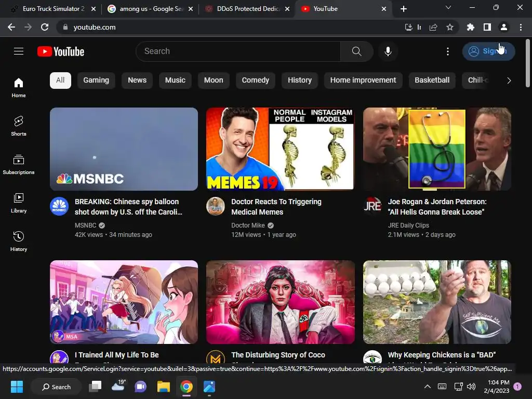Close the DDoS Protected tab

pyautogui.click(x=287, y=9)
